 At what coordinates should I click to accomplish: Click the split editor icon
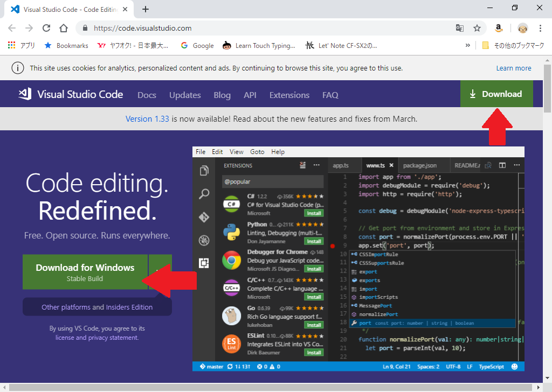coord(502,165)
